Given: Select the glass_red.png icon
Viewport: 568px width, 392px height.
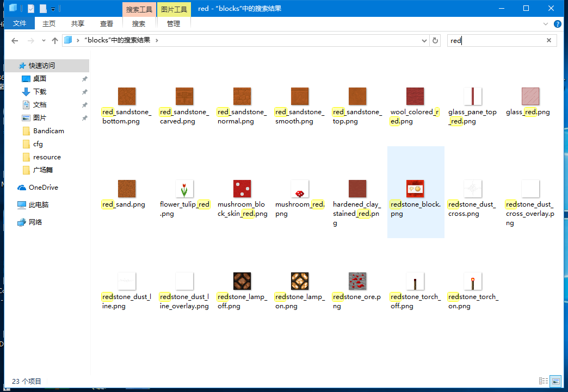Looking at the screenshot, I should [530, 96].
